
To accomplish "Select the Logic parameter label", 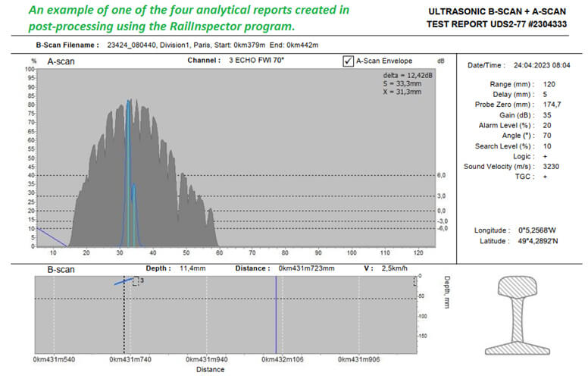I will coord(524,156).
